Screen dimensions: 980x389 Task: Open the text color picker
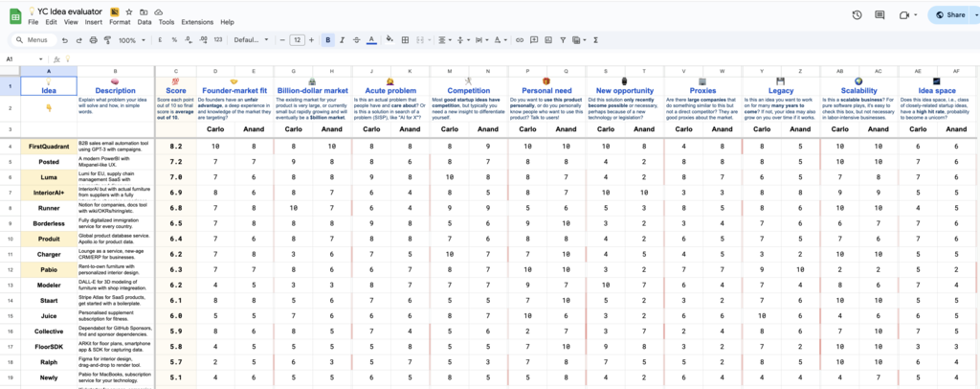[371, 40]
